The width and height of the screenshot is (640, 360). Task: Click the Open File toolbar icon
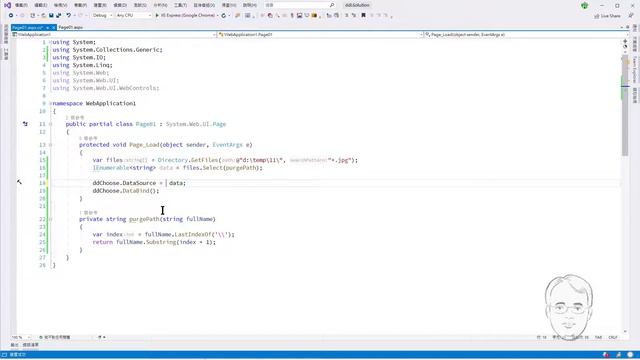[x=43, y=15]
